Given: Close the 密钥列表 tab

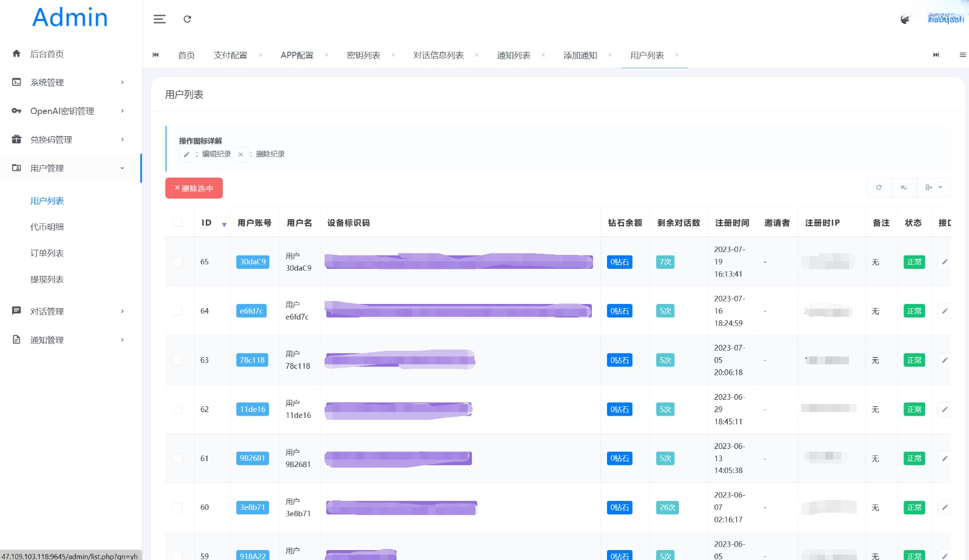Looking at the screenshot, I should tap(393, 55).
